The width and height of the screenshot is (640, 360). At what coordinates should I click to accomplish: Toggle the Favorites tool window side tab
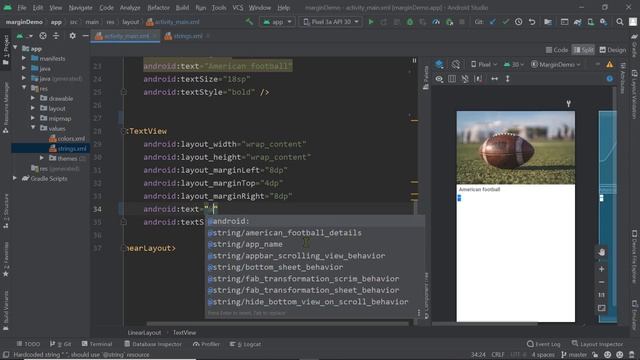tap(6, 260)
